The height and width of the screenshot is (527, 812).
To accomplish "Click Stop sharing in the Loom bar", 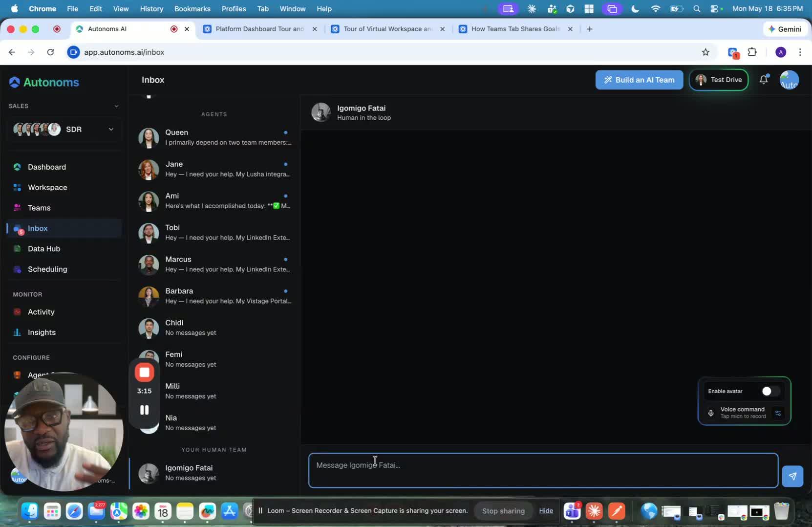I will (503, 511).
